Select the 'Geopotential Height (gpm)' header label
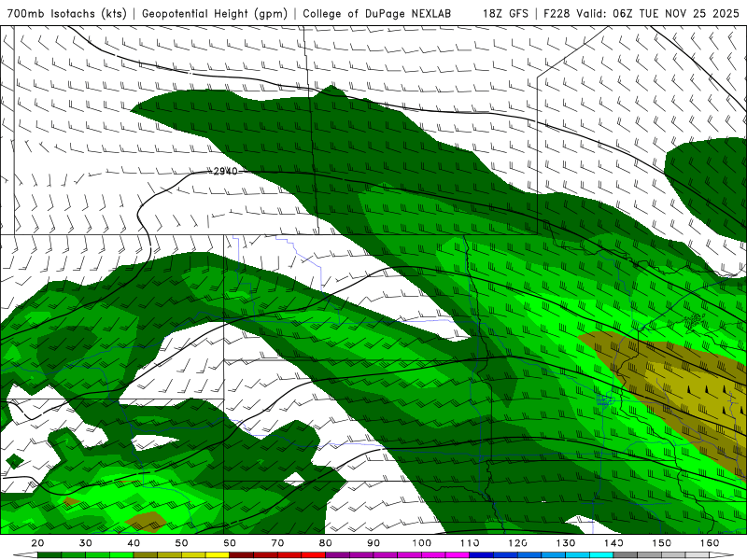Image resolution: width=747 pixels, height=560 pixels. click(215, 13)
